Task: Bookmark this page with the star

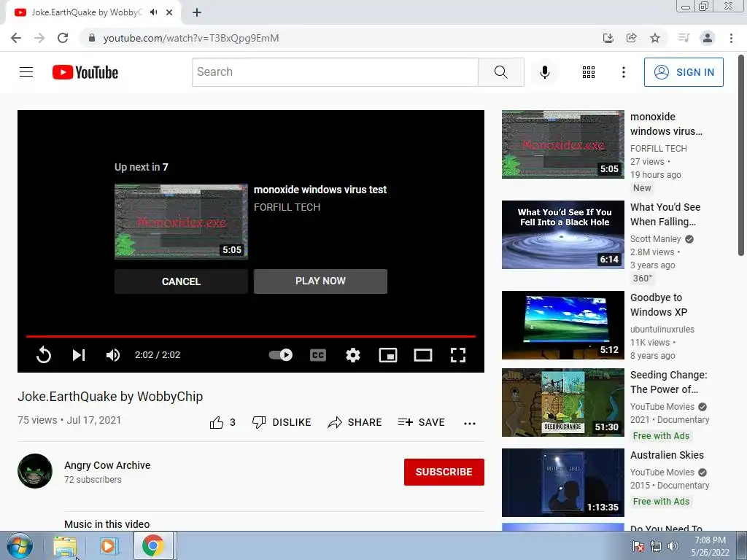Action: pyautogui.click(x=655, y=38)
